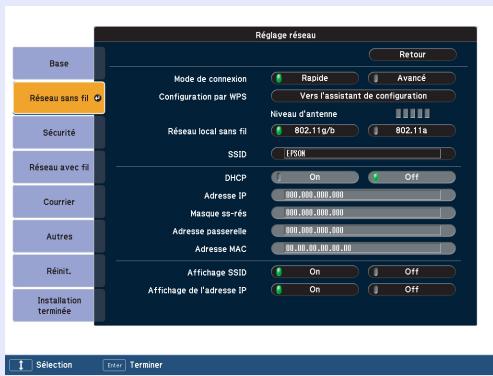493x376 pixels.
Task: Click the Retour button
Action: point(413,55)
